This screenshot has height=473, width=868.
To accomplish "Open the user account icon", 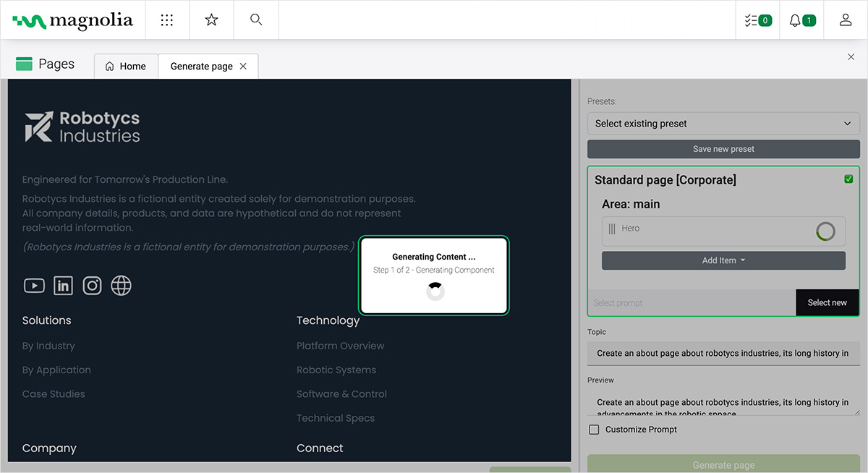I will (x=845, y=20).
